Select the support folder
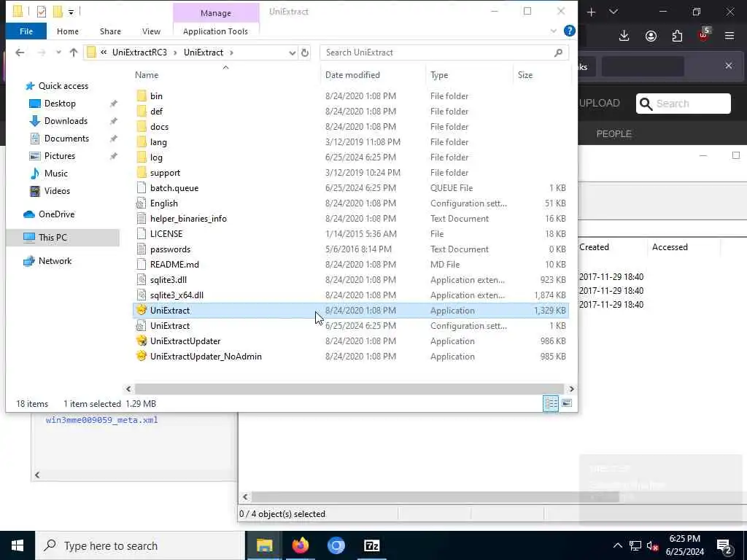The image size is (747, 560). click(x=165, y=172)
